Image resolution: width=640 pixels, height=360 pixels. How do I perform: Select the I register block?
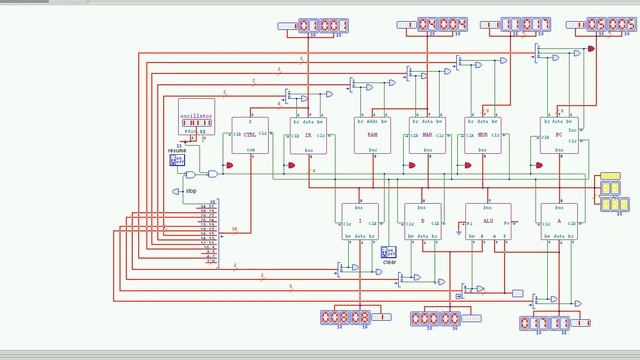[x=360, y=222]
